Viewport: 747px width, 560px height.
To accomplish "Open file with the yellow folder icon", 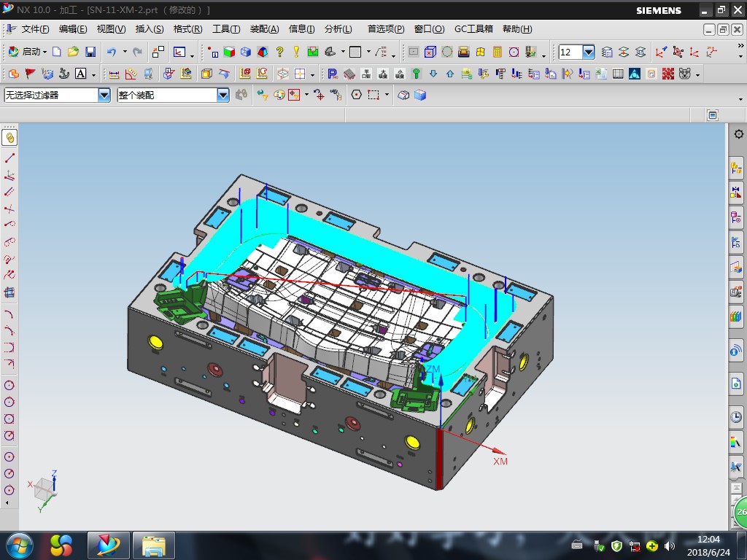I will 73,52.
